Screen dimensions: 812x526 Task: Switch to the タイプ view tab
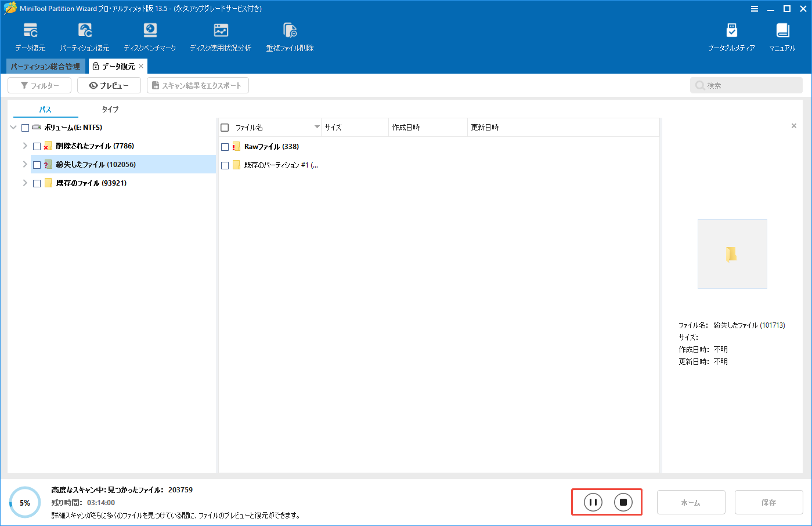(110, 109)
